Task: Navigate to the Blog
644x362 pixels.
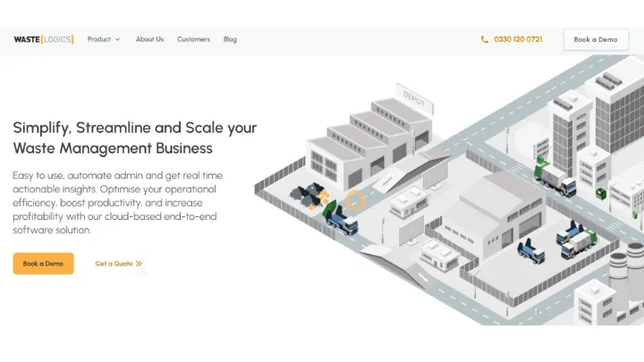Action: (230, 39)
